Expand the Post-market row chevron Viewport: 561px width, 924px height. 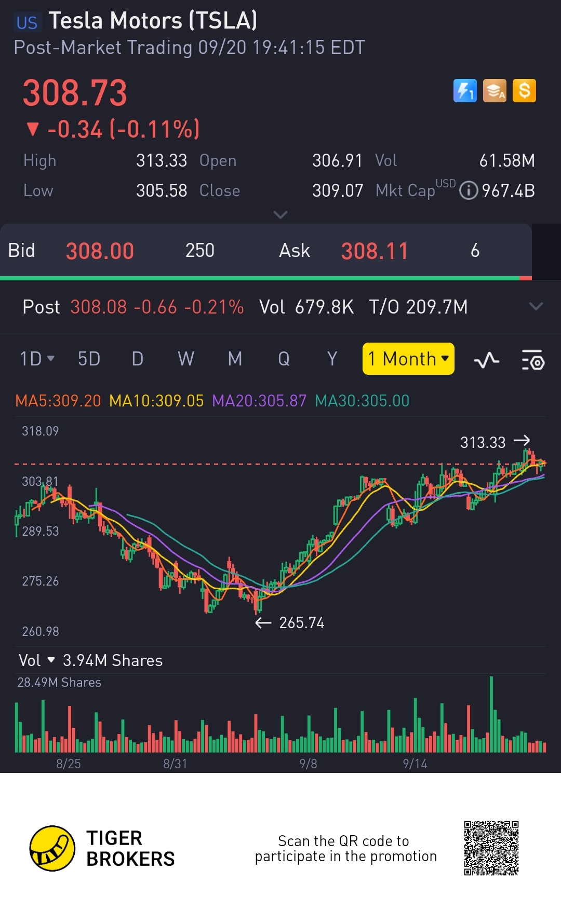click(536, 306)
